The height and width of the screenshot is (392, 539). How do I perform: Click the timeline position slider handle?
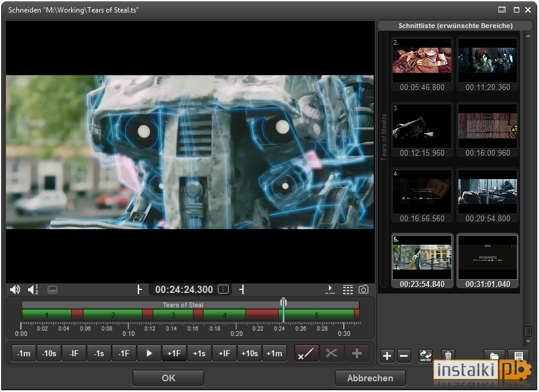[284, 303]
